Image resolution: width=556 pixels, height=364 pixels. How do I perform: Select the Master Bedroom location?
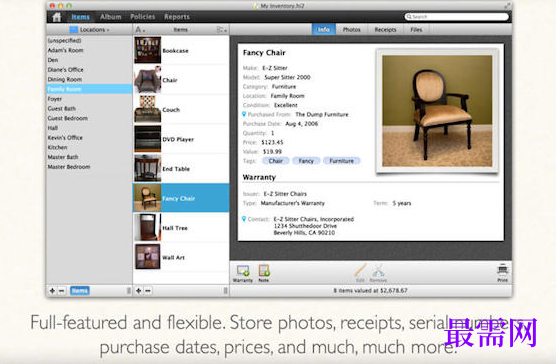click(x=89, y=167)
